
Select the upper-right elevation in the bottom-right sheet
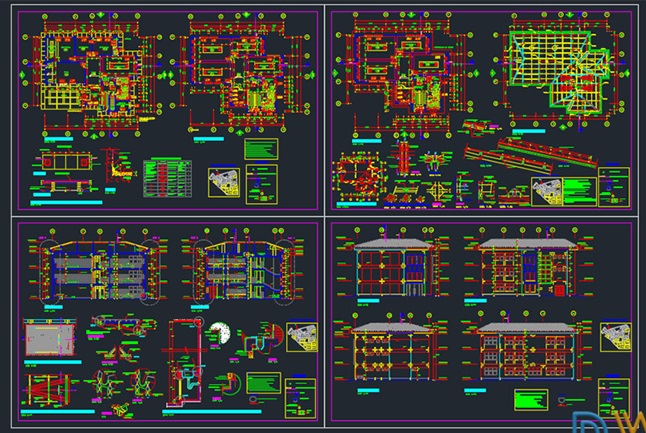(x=528, y=264)
